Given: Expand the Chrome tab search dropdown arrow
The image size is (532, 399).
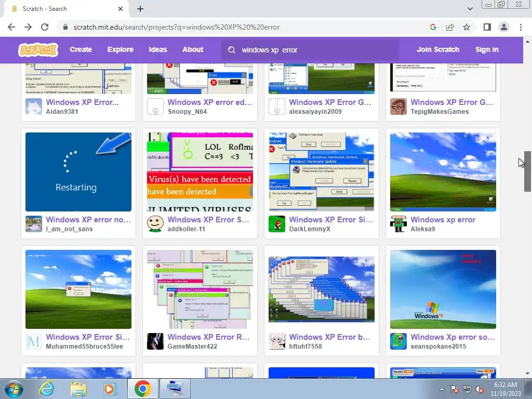Looking at the screenshot, I should click(470, 9).
